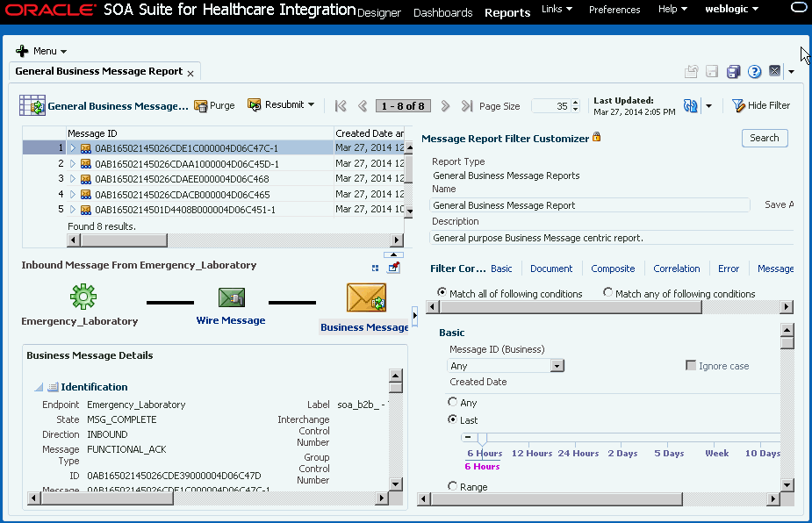This screenshot has width=812, height=523.
Task: Click the Emergency_Laboratory gear icon
Action: pyautogui.click(x=83, y=297)
